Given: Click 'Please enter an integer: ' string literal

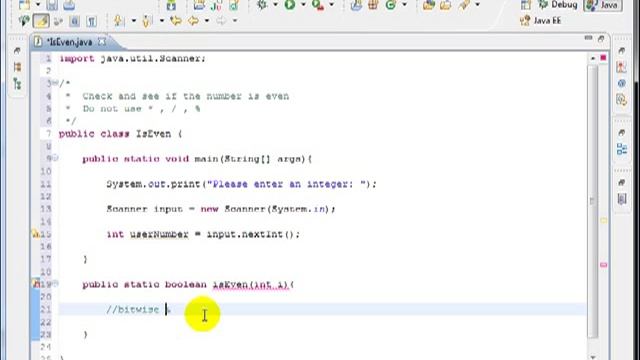Looking at the screenshot, I should pyautogui.click(x=286, y=184).
